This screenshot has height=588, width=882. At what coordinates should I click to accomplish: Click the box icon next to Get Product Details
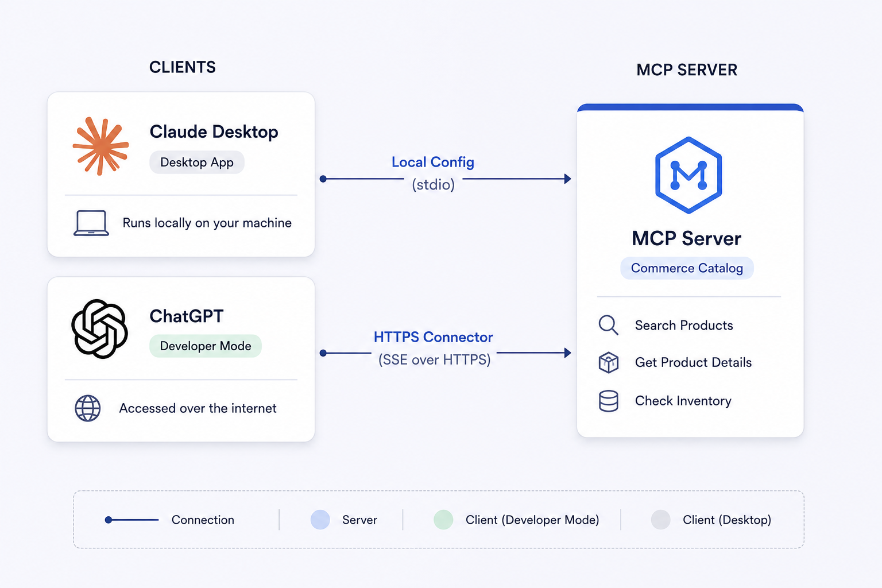point(609,362)
